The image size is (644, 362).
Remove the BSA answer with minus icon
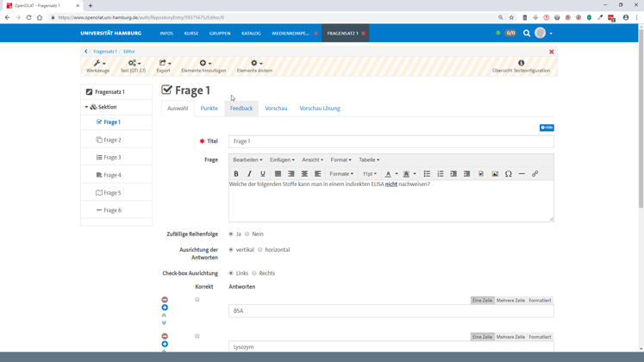165,300
